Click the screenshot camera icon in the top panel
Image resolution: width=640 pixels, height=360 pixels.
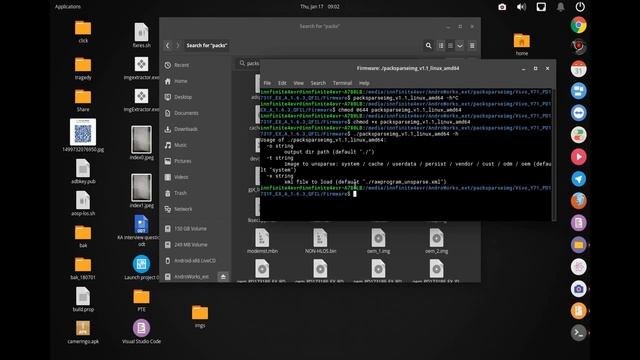pos(502,7)
